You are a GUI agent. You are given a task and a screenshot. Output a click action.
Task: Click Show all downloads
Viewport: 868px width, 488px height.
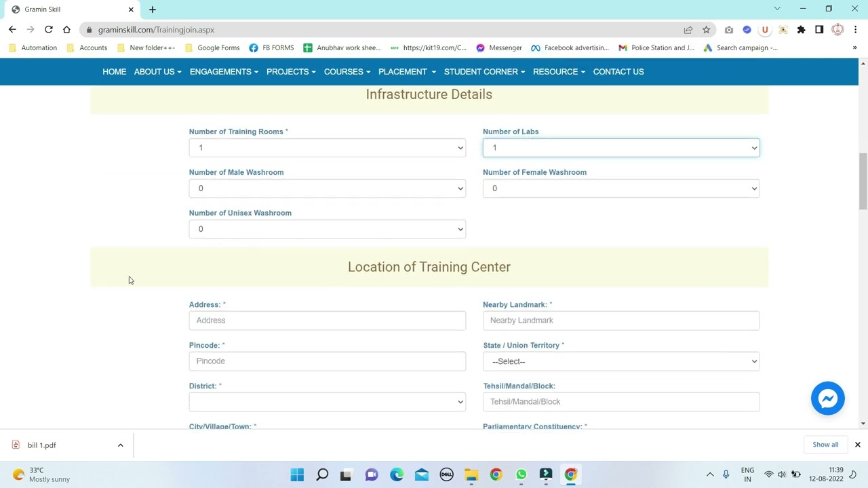[x=825, y=445]
